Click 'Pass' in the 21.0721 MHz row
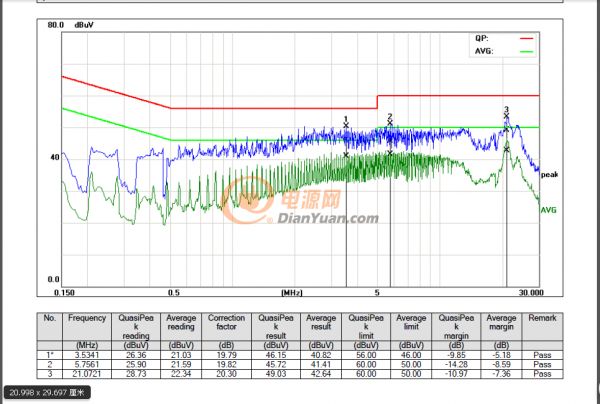The height and width of the screenshot is (404, 600). click(542, 373)
